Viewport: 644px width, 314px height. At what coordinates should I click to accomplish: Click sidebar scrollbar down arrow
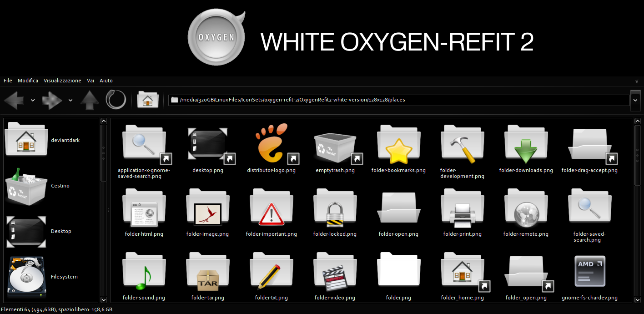pyautogui.click(x=104, y=299)
